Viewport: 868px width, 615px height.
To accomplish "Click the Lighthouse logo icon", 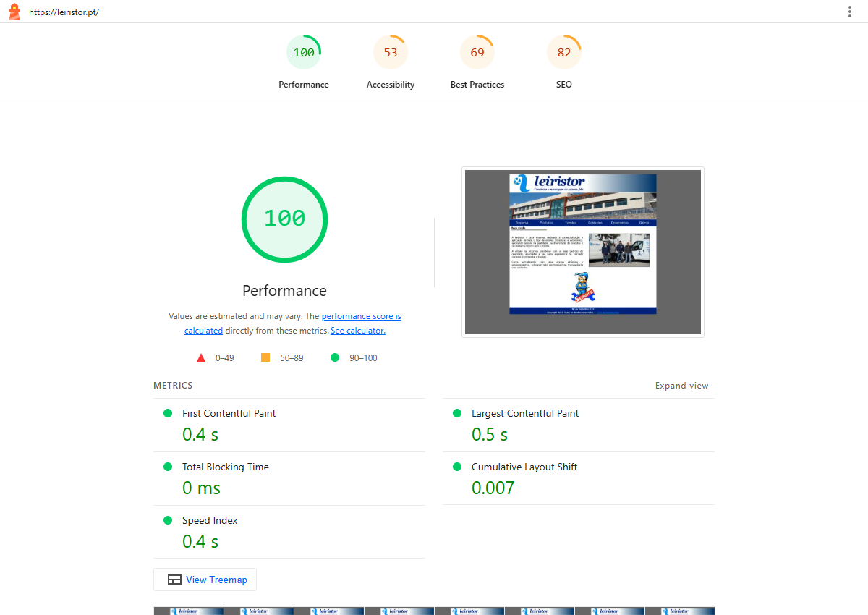I will point(14,12).
